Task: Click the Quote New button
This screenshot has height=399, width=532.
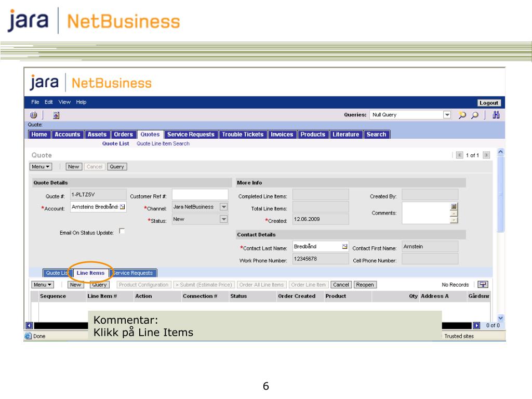Action: click(74, 167)
